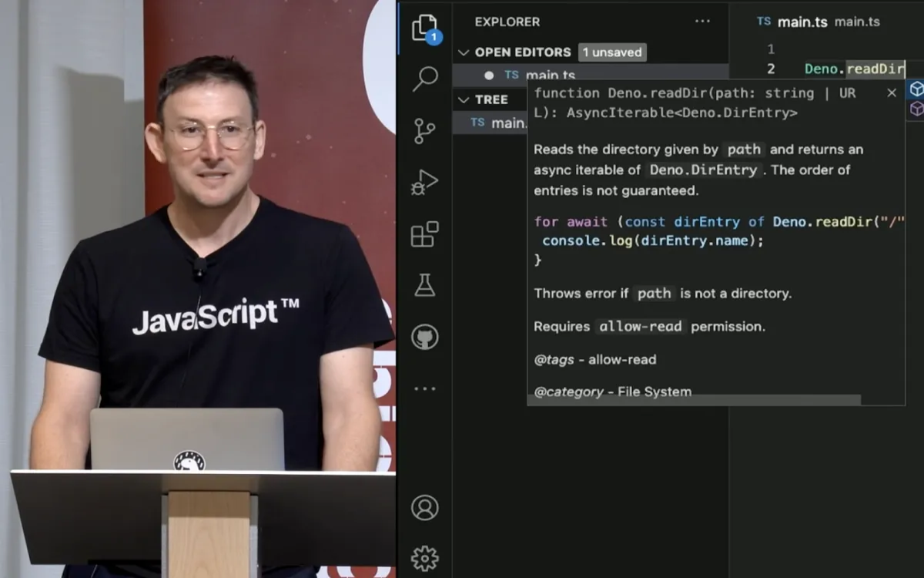The height and width of the screenshot is (578, 924).
Task: Open the Search view magnifier icon
Action: tap(424, 78)
